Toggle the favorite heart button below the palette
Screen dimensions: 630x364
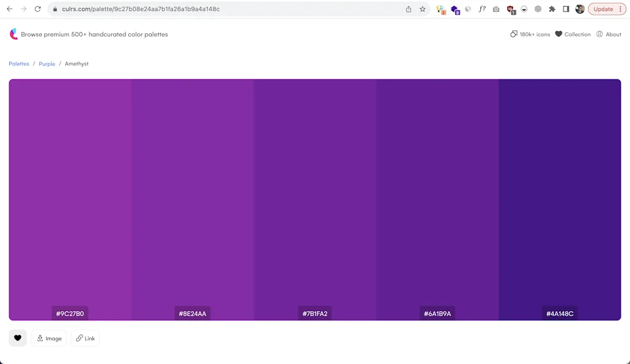coord(17,338)
